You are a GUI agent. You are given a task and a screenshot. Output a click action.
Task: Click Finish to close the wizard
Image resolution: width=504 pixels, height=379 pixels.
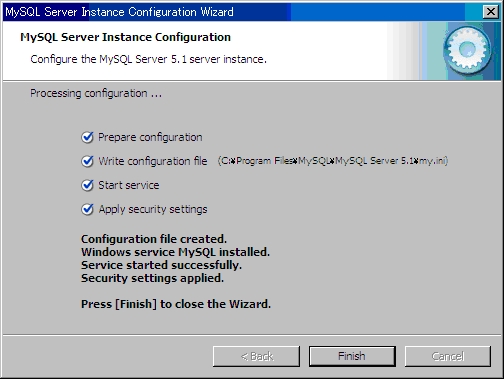(x=352, y=356)
